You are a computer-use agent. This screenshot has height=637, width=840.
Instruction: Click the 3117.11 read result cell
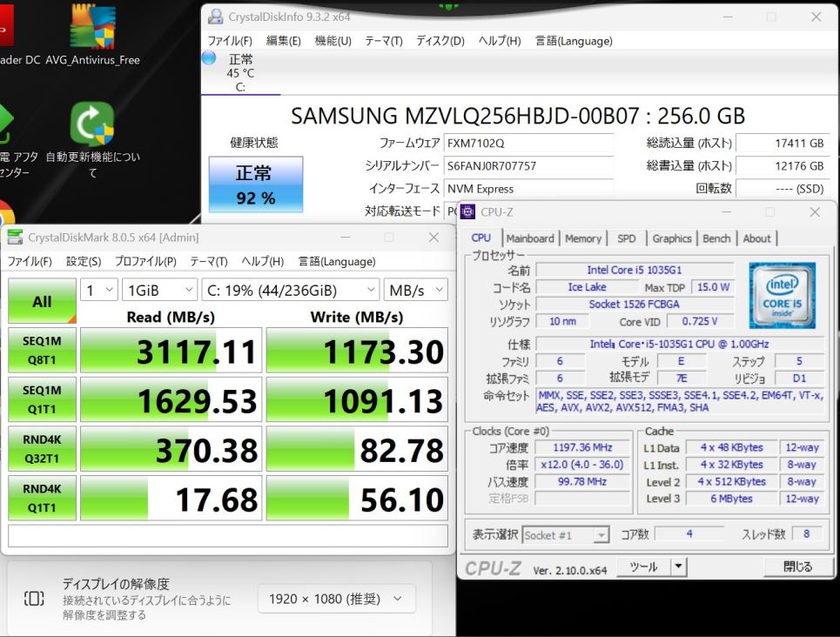point(171,351)
